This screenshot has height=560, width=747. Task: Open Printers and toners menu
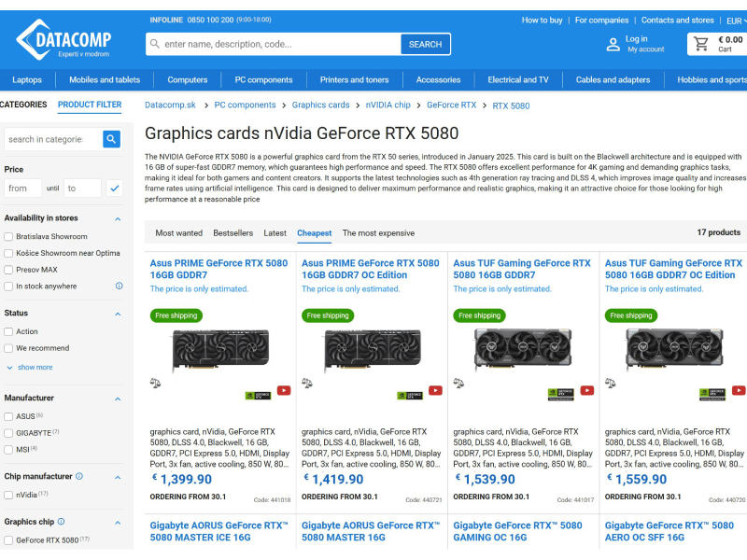coord(355,80)
